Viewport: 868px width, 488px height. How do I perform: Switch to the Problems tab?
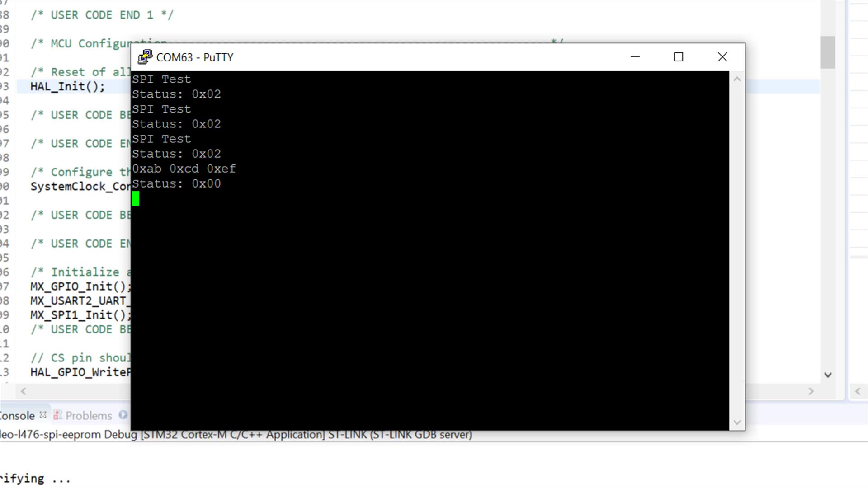click(x=88, y=416)
